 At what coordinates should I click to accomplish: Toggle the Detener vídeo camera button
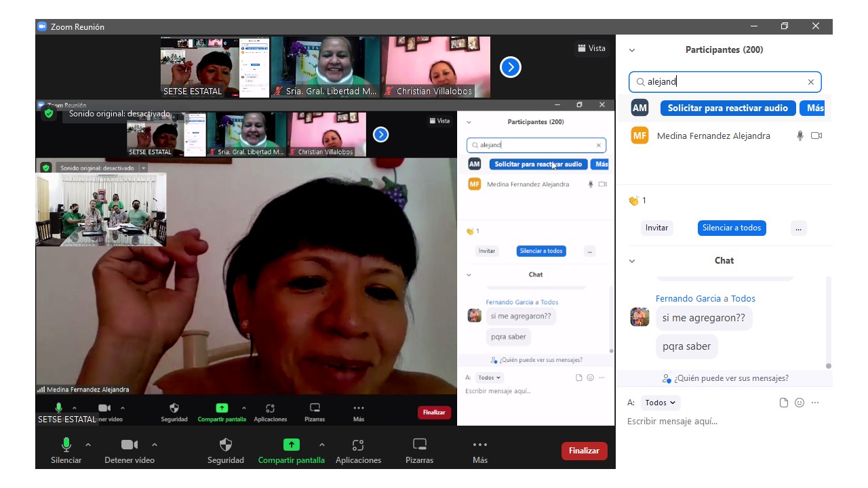point(129,445)
